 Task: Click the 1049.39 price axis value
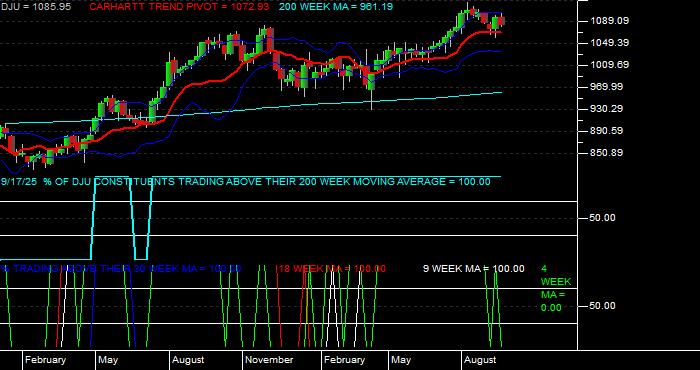tap(610, 42)
